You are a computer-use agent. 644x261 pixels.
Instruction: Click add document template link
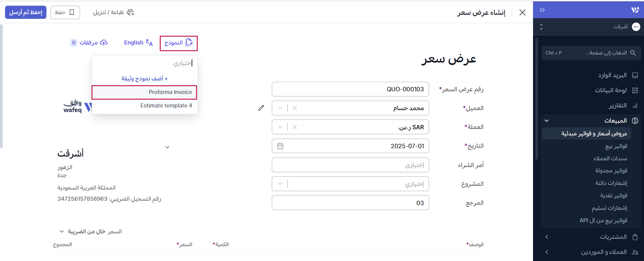(x=144, y=78)
